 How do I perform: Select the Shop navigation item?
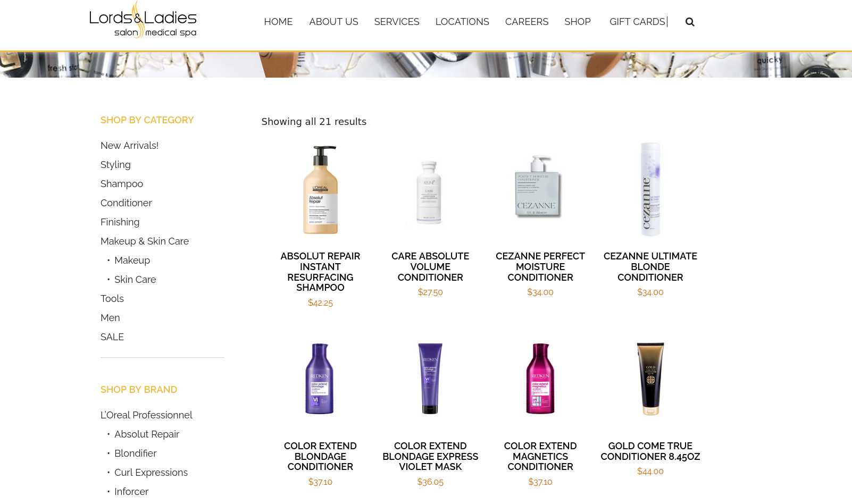[x=578, y=22]
